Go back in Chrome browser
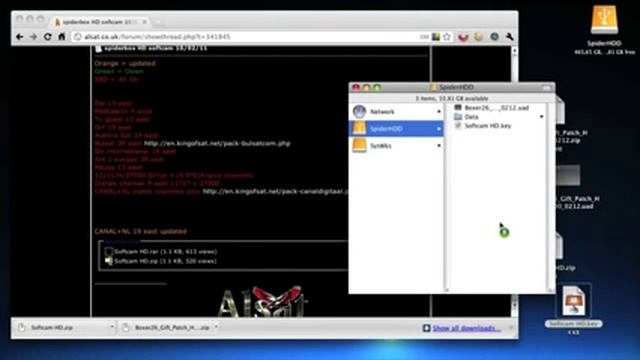The width and height of the screenshot is (640, 360). tap(20, 37)
